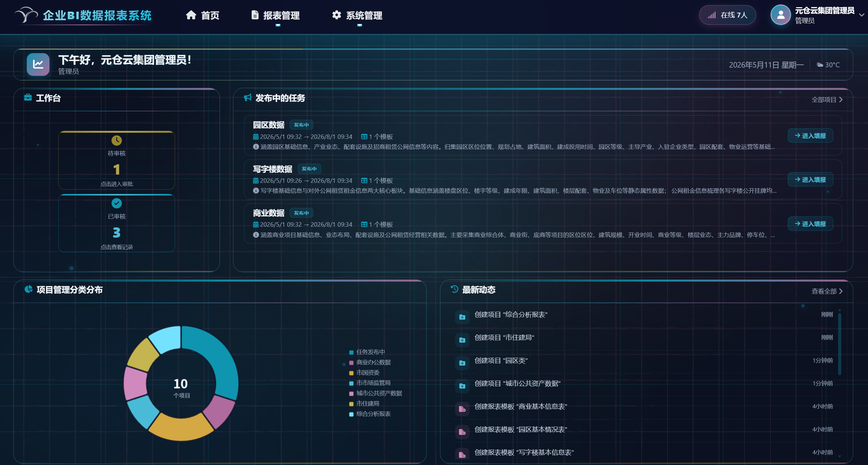Click the template icon for "园区基本情况表" entry

[462, 432]
